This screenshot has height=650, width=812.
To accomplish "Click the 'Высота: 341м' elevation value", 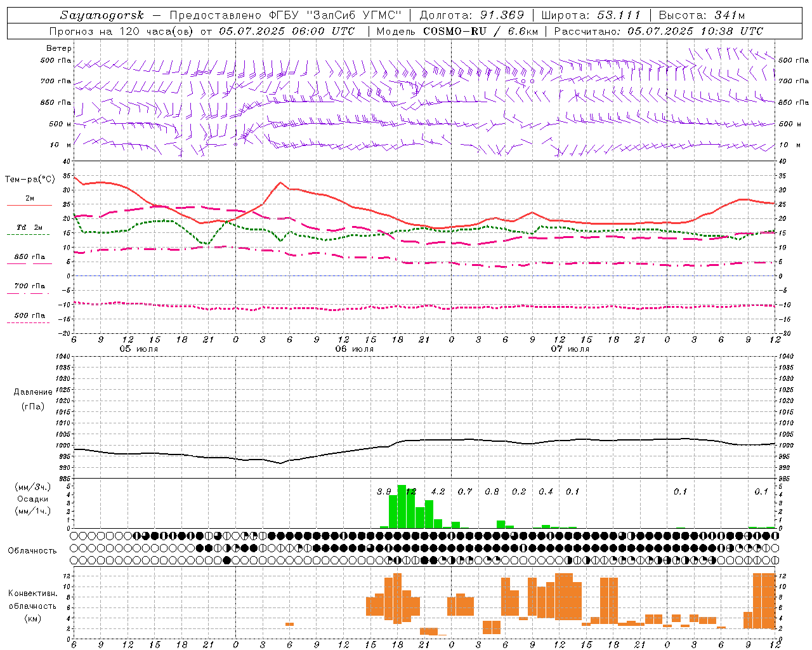I will coord(702,15).
